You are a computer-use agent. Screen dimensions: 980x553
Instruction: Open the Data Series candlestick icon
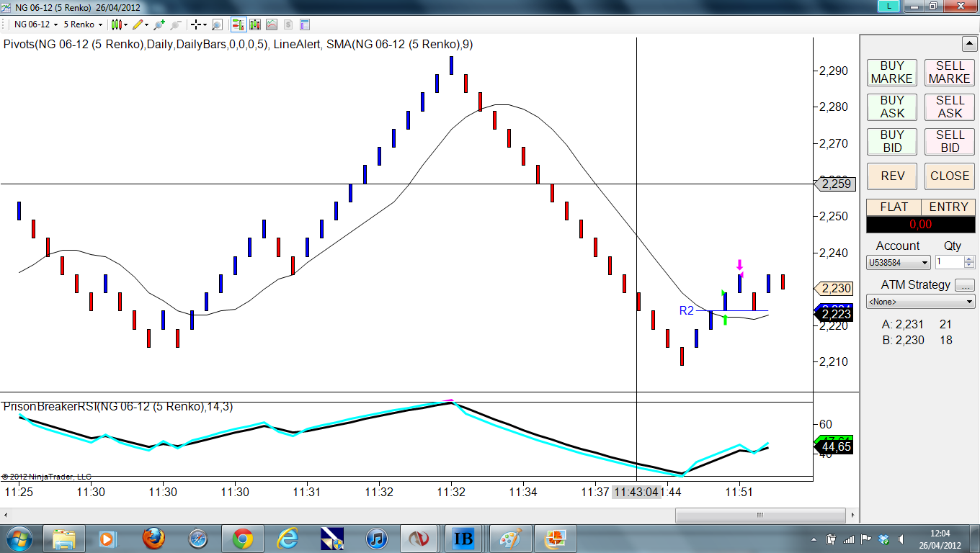point(254,24)
